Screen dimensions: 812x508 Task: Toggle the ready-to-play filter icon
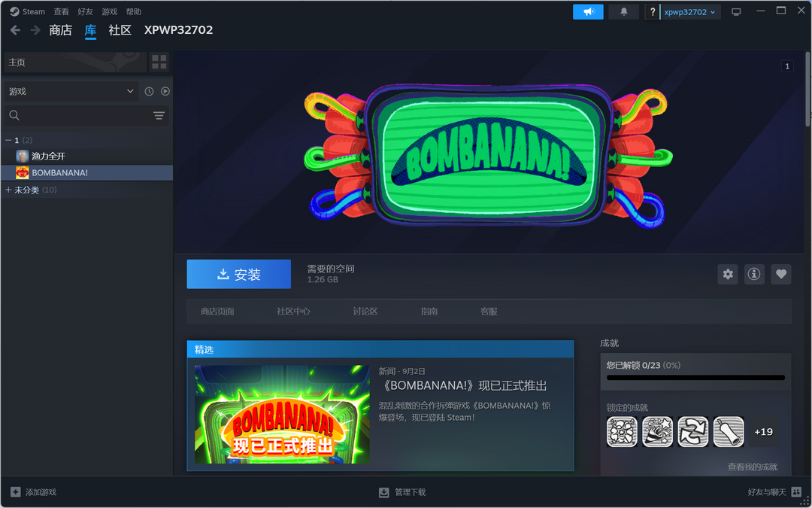(165, 91)
